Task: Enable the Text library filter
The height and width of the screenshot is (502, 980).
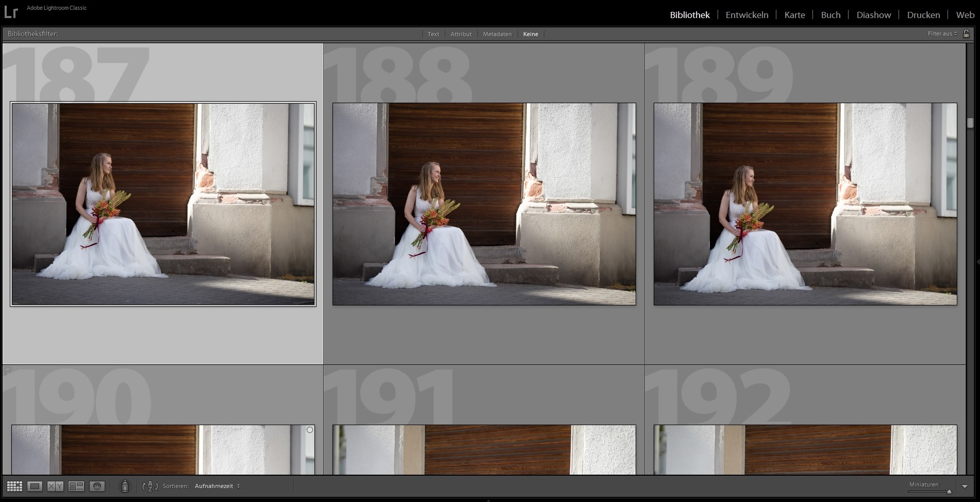Action: [434, 34]
